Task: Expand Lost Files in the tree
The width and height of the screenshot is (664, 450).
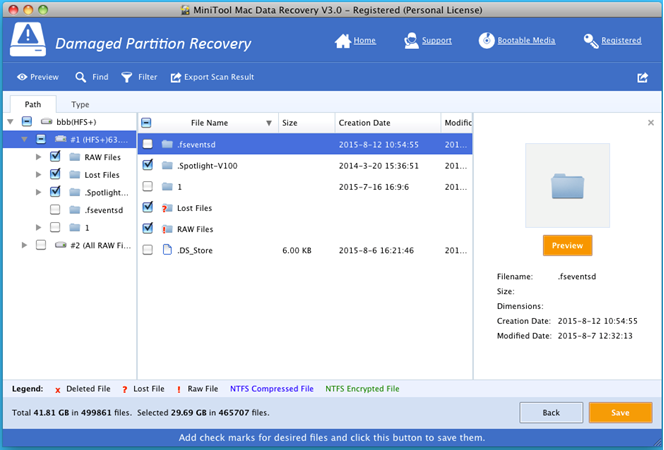Action: (x=39, y=175)
